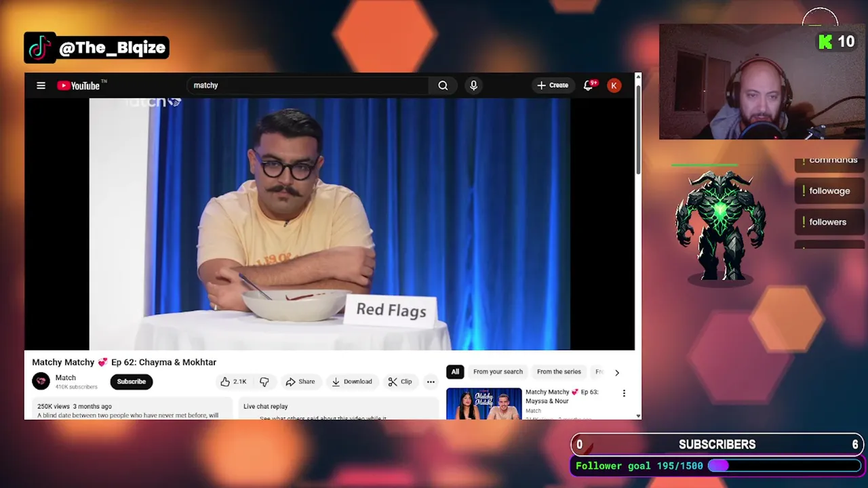Image resolution: width=868 pixels, height=488 pixels.
Task: Select the All filter chip
Action: [455, 371]
